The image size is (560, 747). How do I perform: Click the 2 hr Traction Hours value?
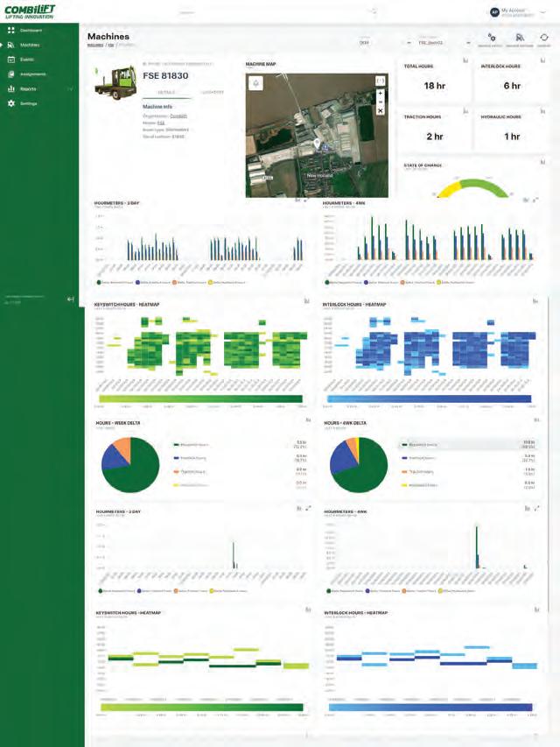(x=434, y=137)
